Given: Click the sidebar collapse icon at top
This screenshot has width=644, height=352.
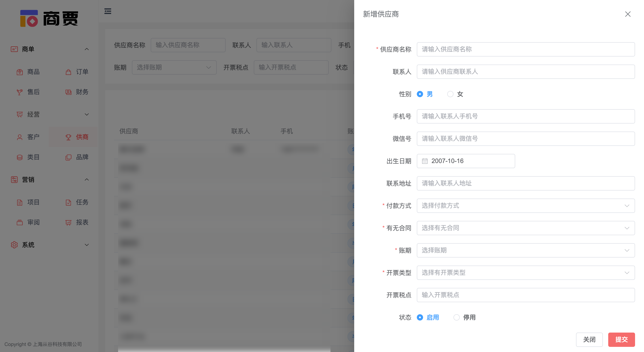Looking at the screenshot, I should 108,11.
